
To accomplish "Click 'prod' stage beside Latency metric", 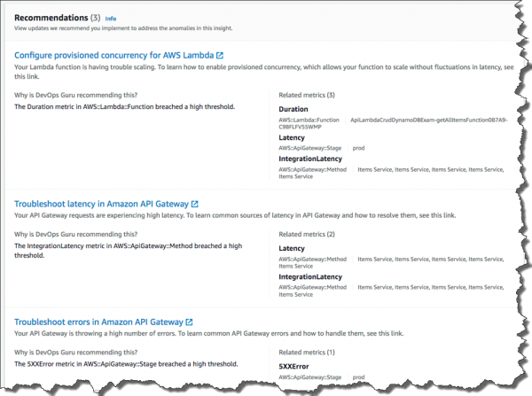I will [358, 148].
